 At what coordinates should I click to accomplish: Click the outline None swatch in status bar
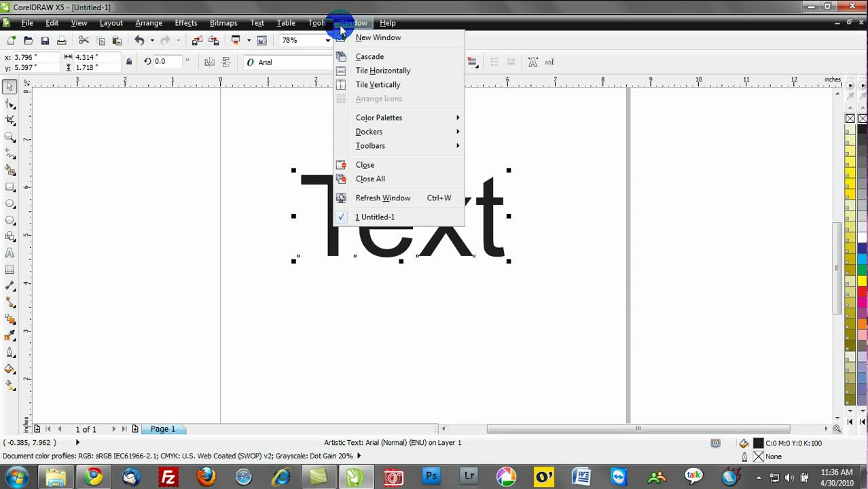tap(759, 456)
